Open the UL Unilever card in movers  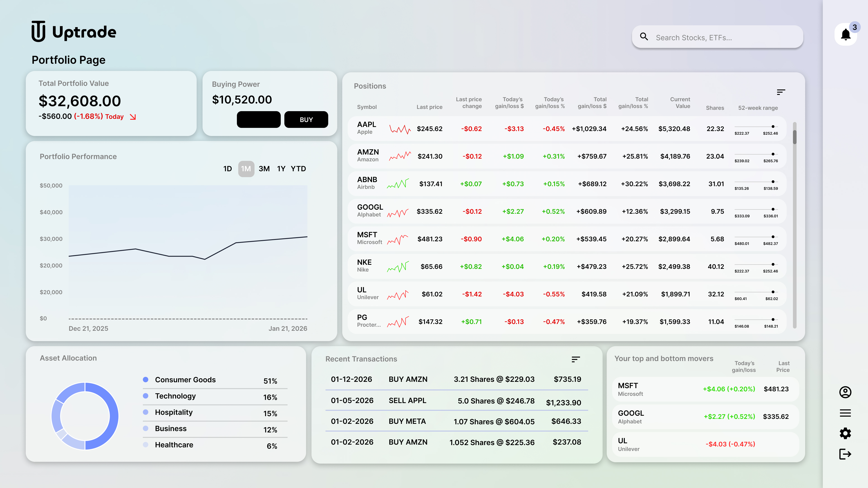pyautogui.click(x=705, y=444)
